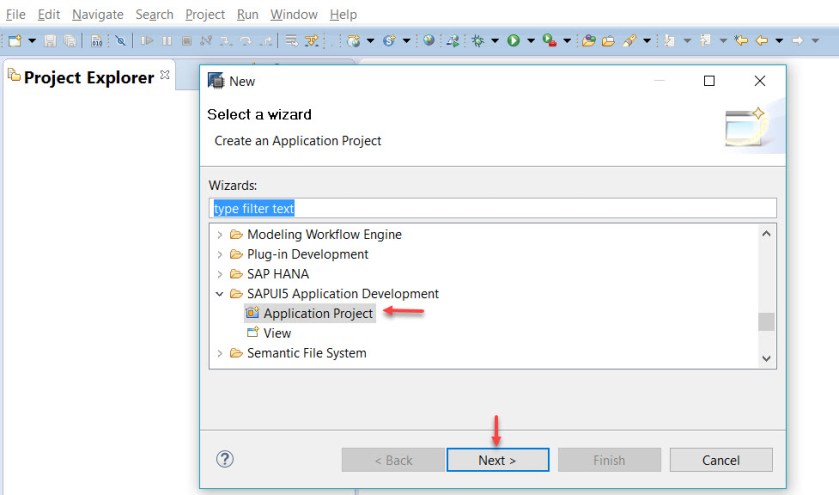Click the Next > button

pyautogui.click(x=498, y=460)
